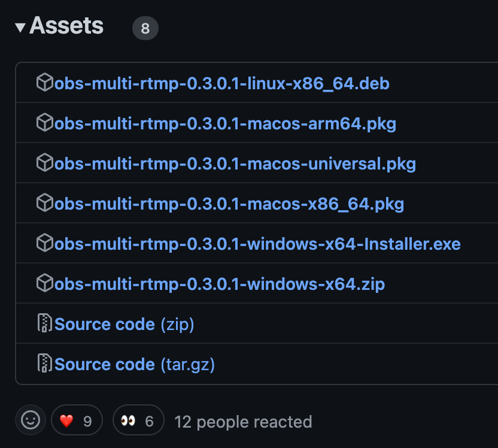Screen dimensions: 498x448
Task: Click package icon beside macos-universal.pkg asset
Action: coord(45,163)
